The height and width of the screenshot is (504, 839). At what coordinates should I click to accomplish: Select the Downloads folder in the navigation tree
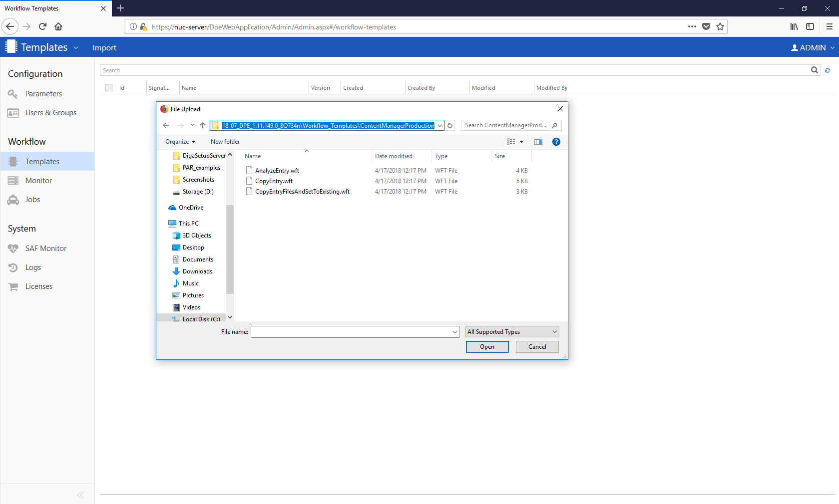pyautogui.click(x=197, y=271)
